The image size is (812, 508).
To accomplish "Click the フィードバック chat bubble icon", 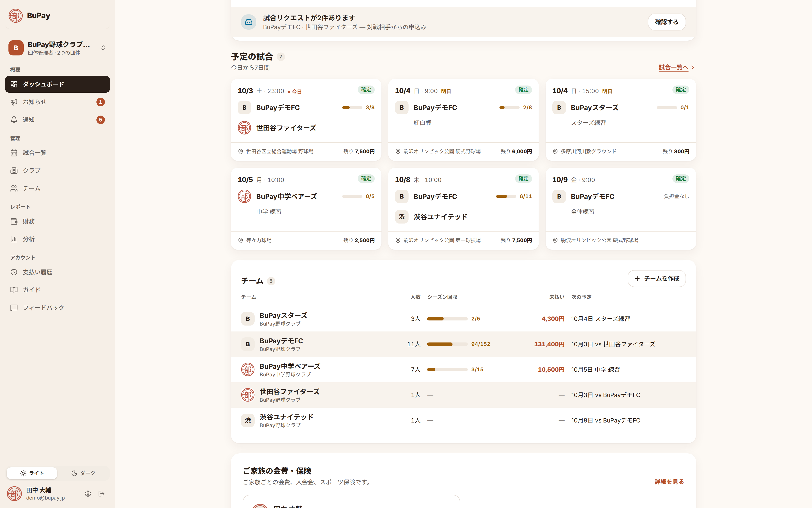I will coord(14,308).
